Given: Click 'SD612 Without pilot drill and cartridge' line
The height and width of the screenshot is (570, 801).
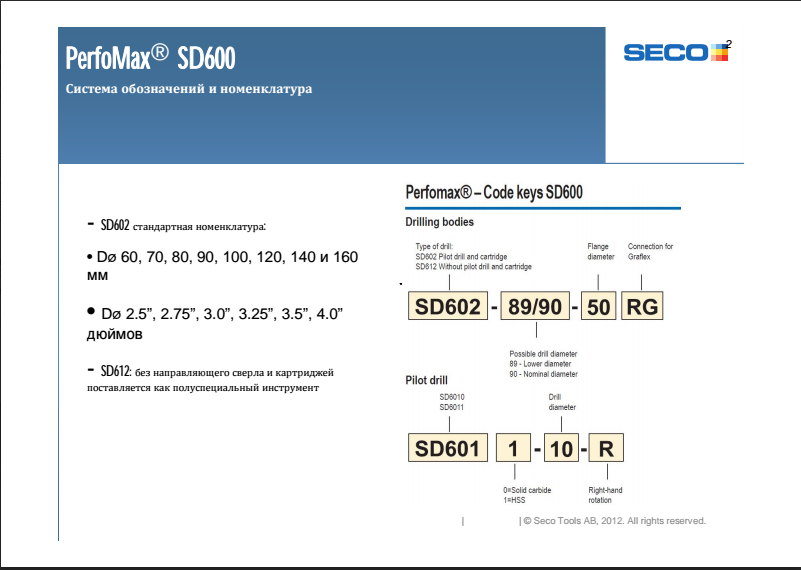Looking at the screenshot, I should click(x=474, y=267).
